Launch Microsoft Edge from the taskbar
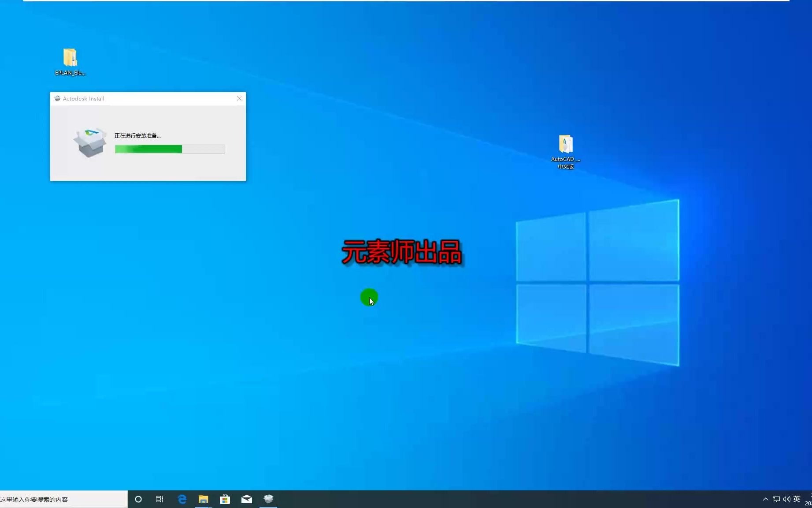 click(x=182, y=499)
